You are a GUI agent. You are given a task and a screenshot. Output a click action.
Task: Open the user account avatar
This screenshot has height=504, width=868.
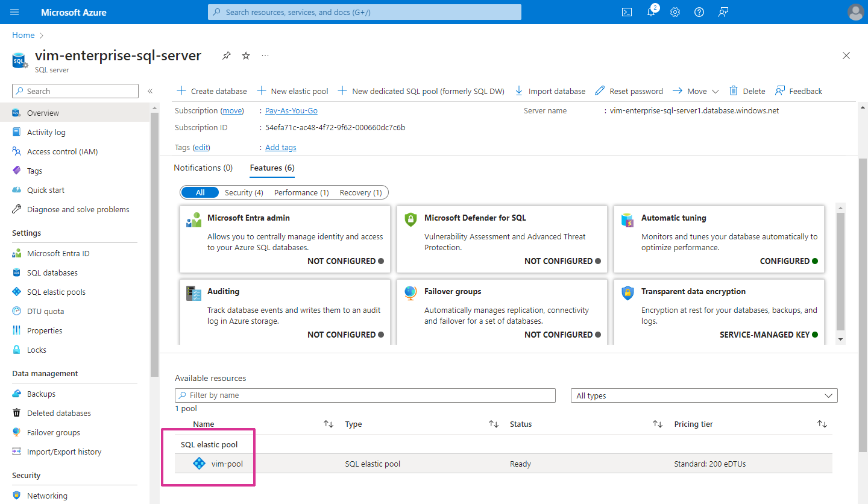click(x=855, y=12)
